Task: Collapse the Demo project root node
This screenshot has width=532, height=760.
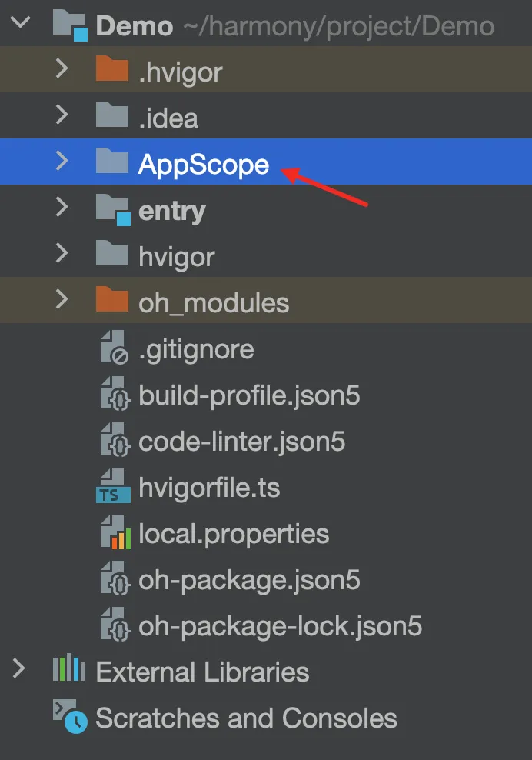Action: pyautogui.click(x=21, y=22)
